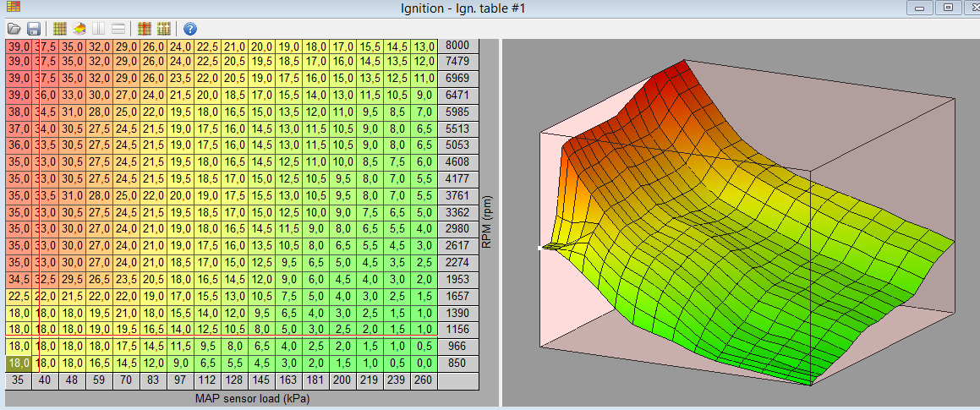
Task: Select the horizontal split layout icon
Action: tap(119, 29)
